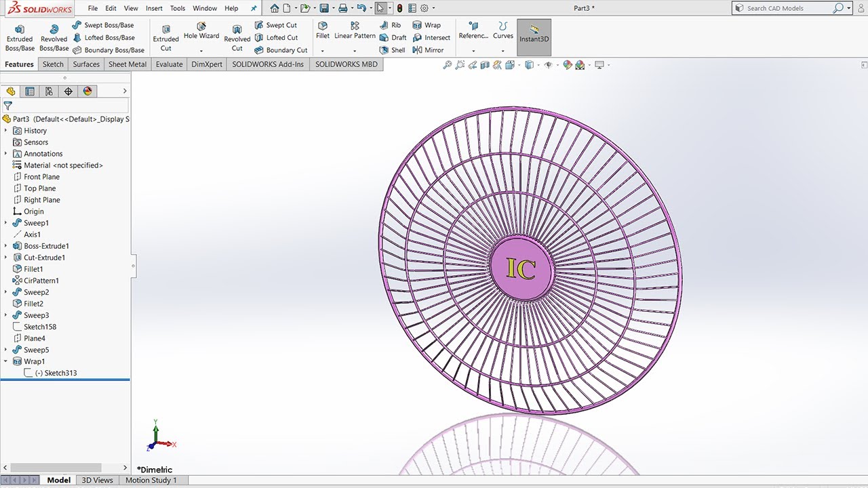The width and height of the screenshot is (868, 488).
Task: Expand the Annotations folder node
Action: click(x=6, y=153)
